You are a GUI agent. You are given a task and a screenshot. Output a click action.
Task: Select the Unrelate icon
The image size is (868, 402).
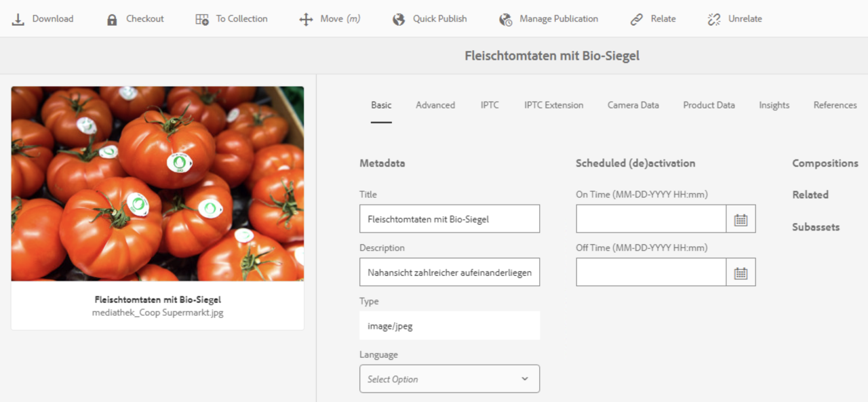pyautogui.click(x=713, y=18)
